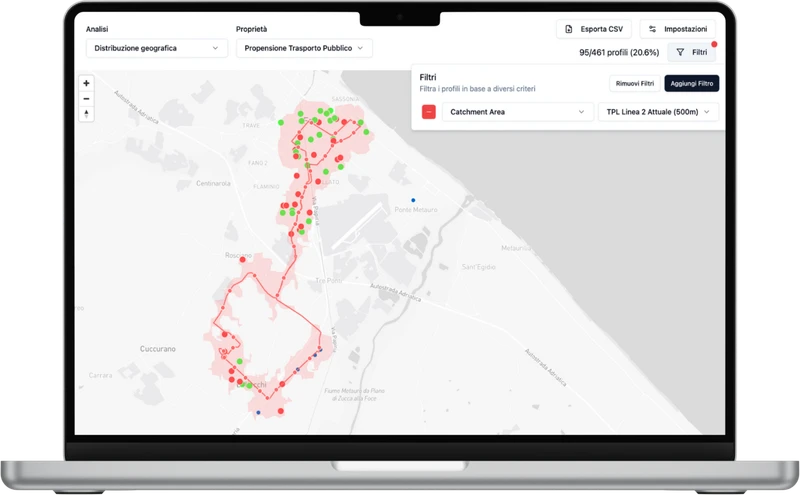Click the Cuccurano map label

click(x=158, y=349)
